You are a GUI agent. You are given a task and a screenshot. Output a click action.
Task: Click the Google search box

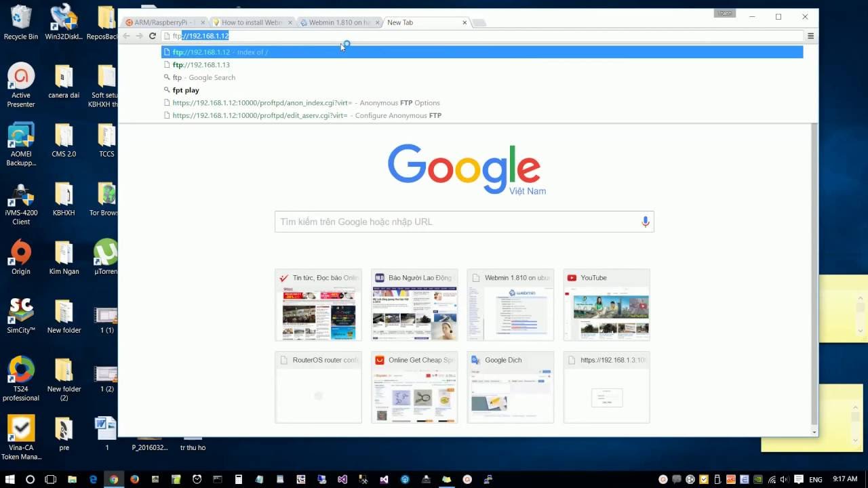point(464,222)
